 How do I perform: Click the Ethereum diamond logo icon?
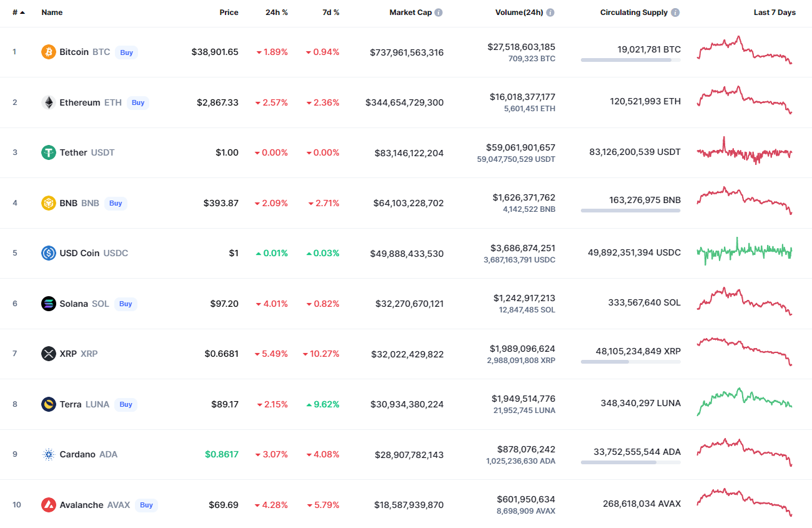pyautogui.click(x=49, y=102)
